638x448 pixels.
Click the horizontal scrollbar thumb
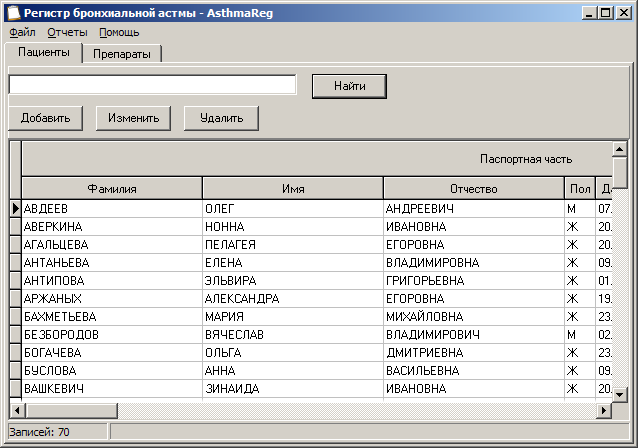click(x=72, y=411)
